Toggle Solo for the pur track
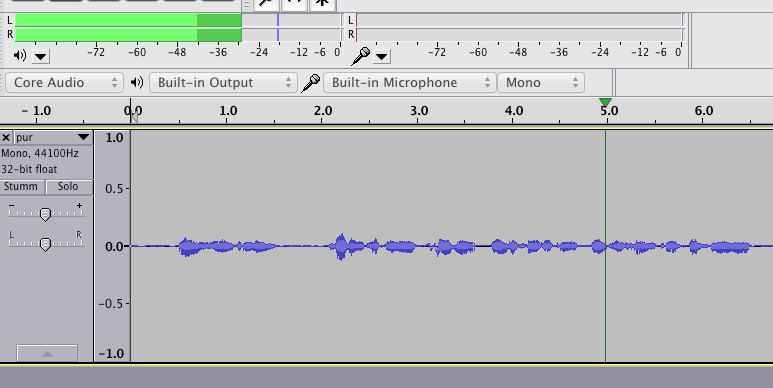Screen dimensions: 773x388 pos(69,186)
